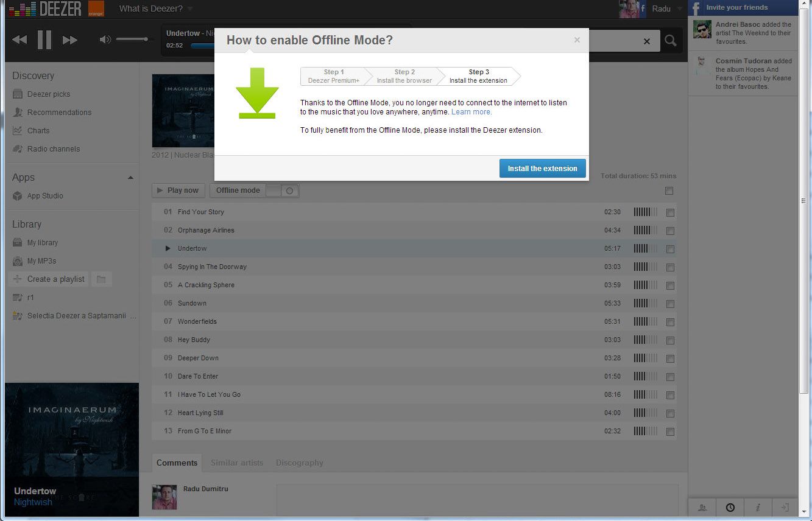The height and width of the screenshot is (521, 812).
Task: Seek in the song progress bar
Action: click(x=202, y=46)
